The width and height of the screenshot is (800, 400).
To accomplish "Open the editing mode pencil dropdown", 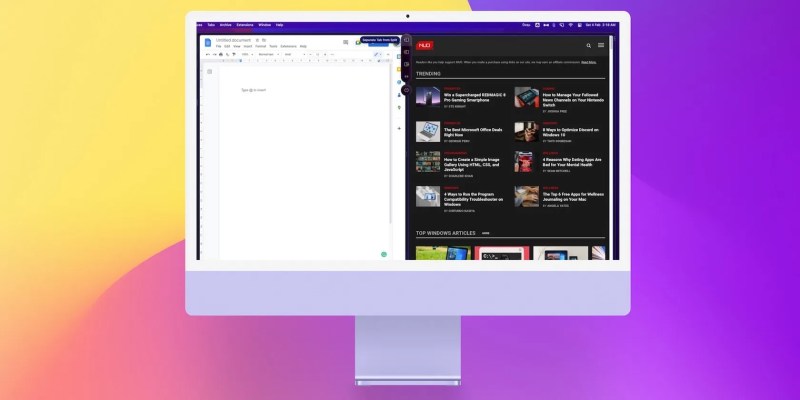I will coord(378,54).
